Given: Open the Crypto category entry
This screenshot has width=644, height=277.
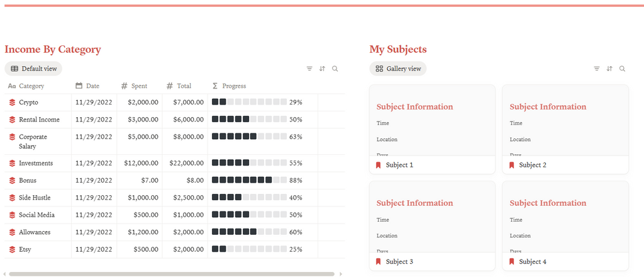Looking at the screenshot, I should coord(28,103).
